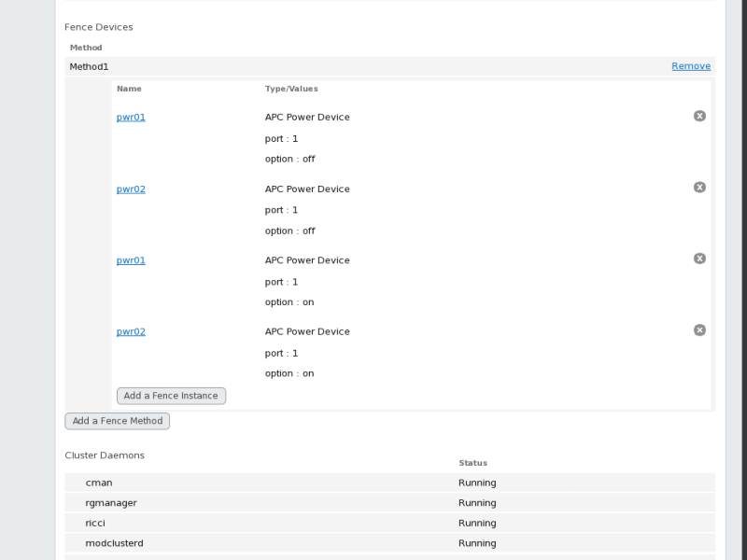747x560 pixels.
Task: Remove the pwr02 option on fence instance
Action: pyautogui.click(x=699, y=330)
